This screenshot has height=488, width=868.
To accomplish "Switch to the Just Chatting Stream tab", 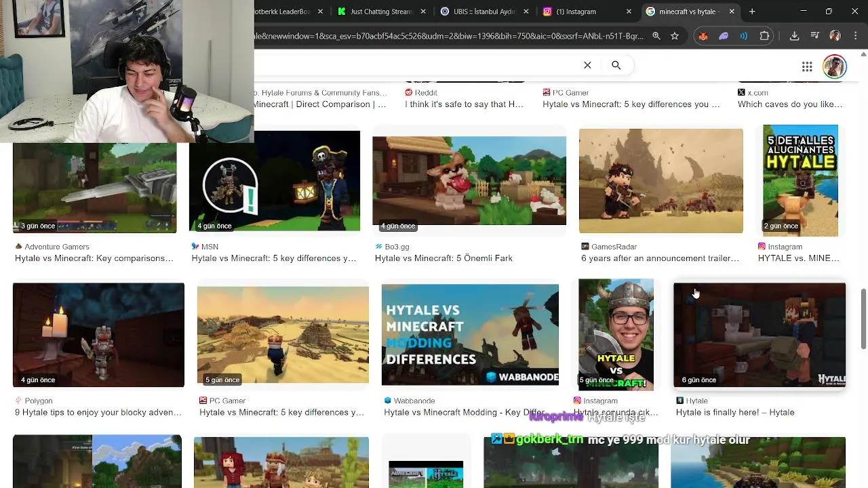I will click(x=380, y=12).
